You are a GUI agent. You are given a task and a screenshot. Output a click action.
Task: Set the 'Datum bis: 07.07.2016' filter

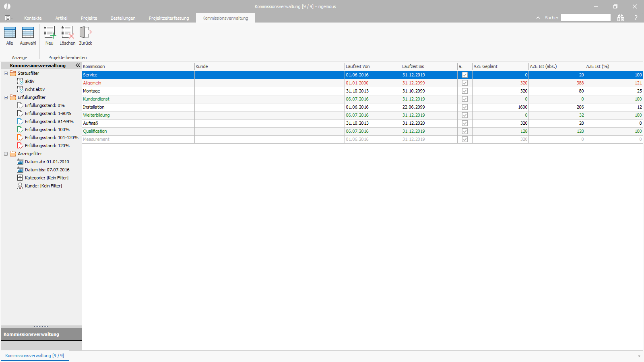[x=47, y=170]
